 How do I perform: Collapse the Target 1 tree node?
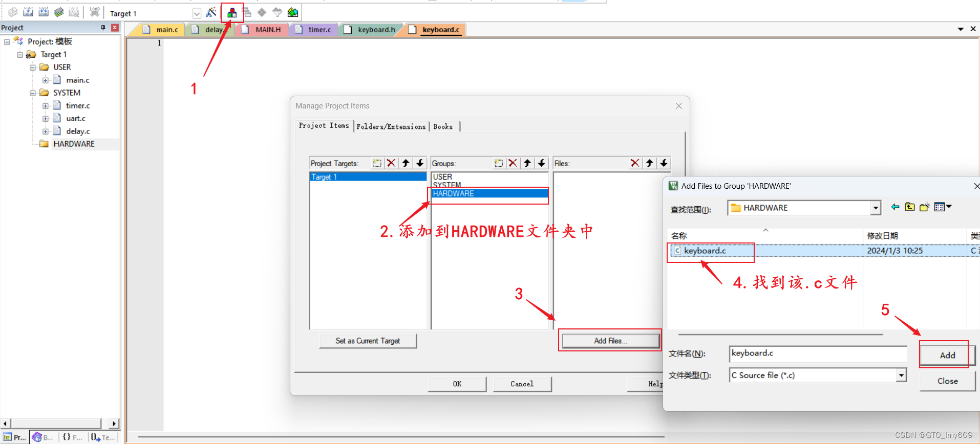20,54
